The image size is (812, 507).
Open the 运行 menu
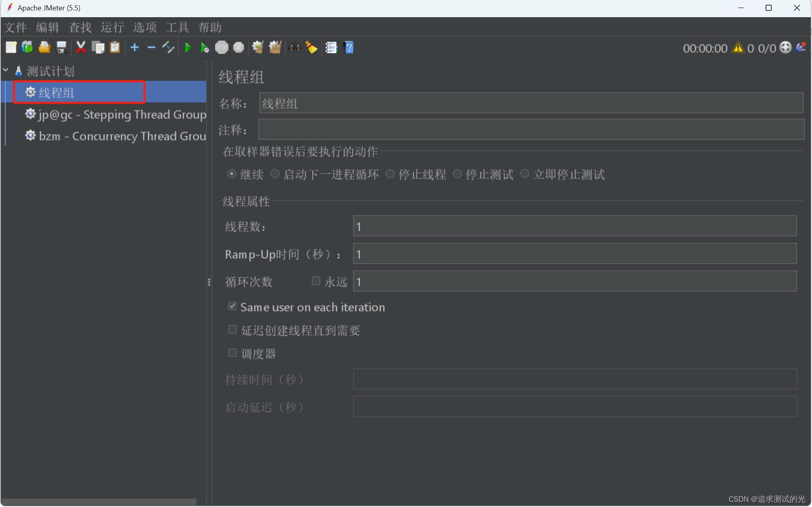[x=112, y=28]
